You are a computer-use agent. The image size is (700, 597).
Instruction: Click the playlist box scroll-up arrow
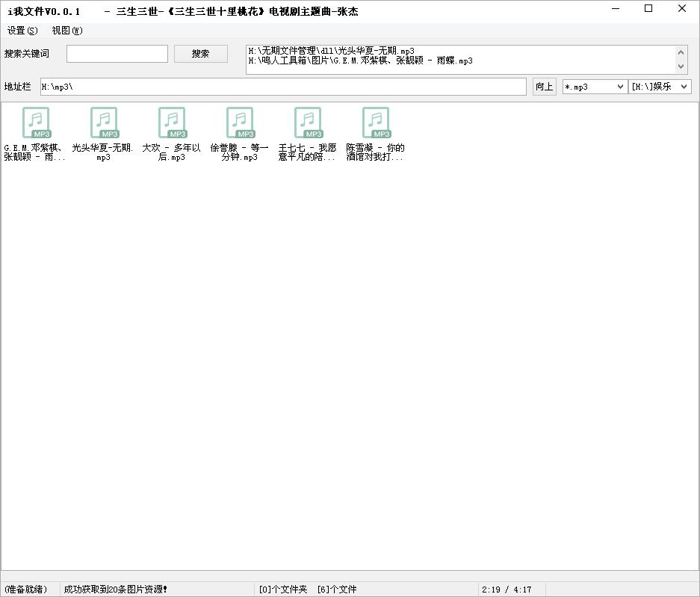coord(681,52)
